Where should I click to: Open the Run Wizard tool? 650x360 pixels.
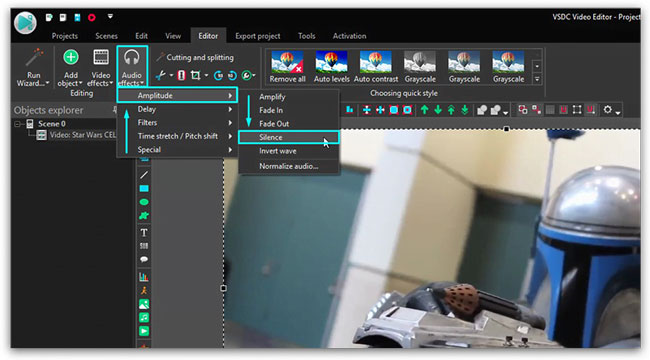point(33,68)
